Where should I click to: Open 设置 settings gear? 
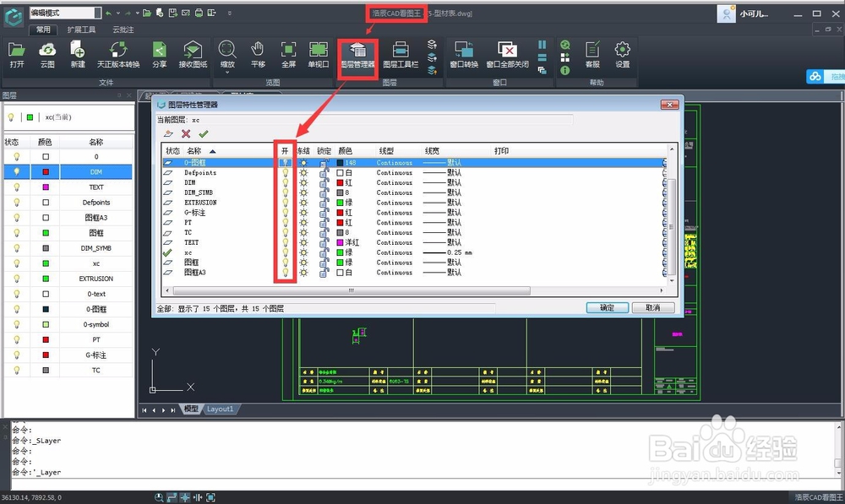click(623, 55)
